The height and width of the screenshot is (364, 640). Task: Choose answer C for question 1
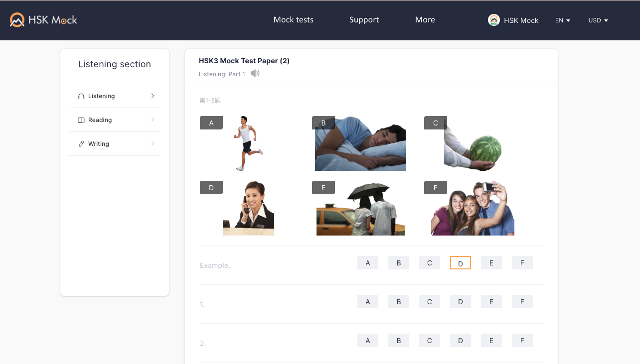pos(430,302)
